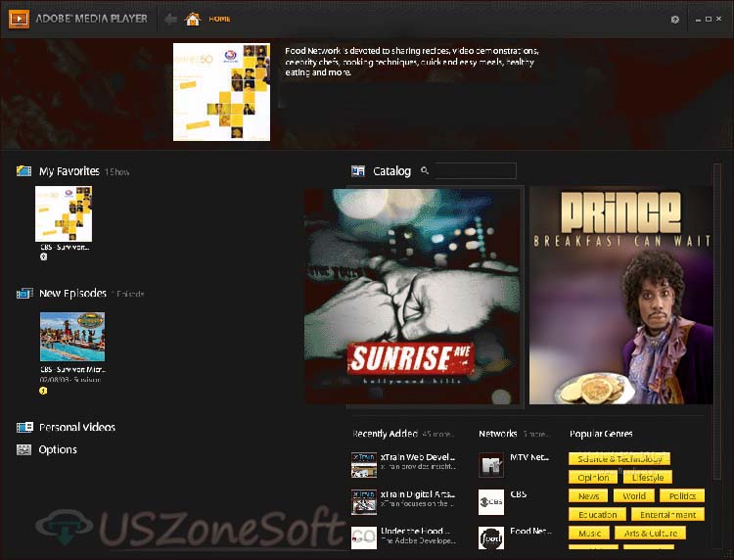The height and width of the screenshot is (560, 734).
Task: Open the HOME breadcrumb label
Action: coord(219,19)
